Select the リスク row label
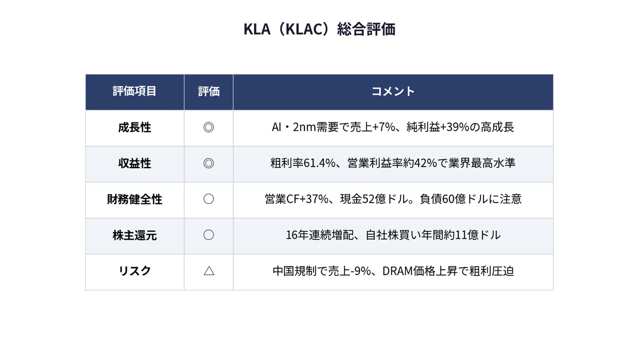The image size is (639, 364). click(135, 271)
